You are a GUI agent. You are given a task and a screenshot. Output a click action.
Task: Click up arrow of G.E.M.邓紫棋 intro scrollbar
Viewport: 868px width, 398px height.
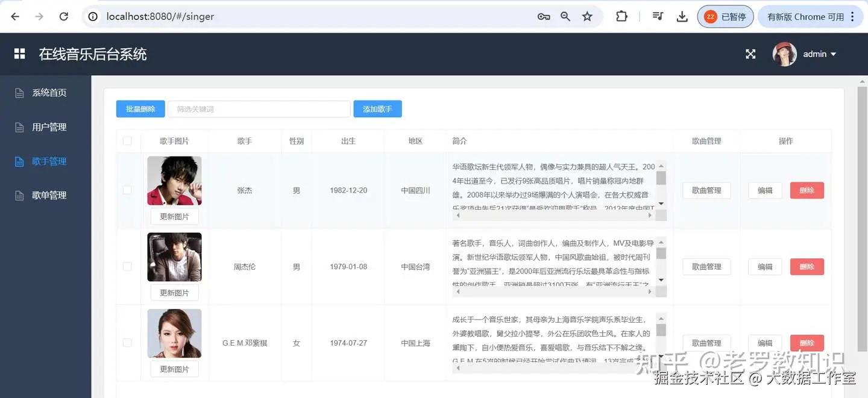click(661, 319)
